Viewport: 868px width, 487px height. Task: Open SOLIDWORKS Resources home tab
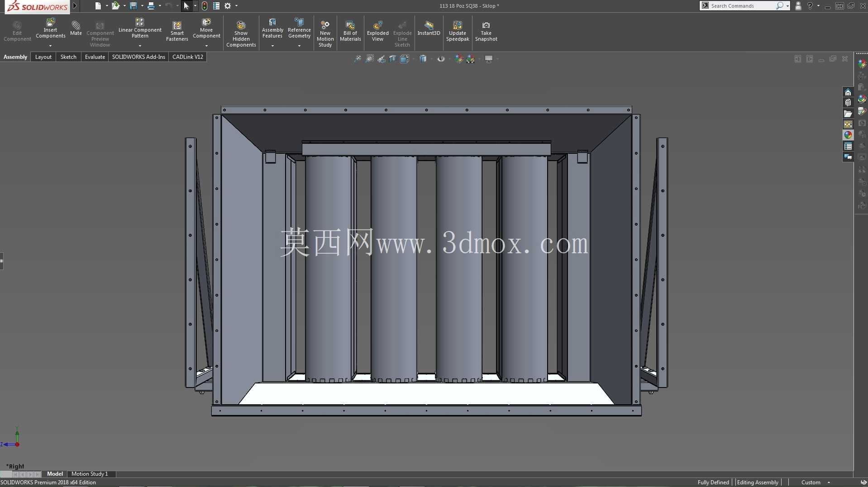point(848,92)
